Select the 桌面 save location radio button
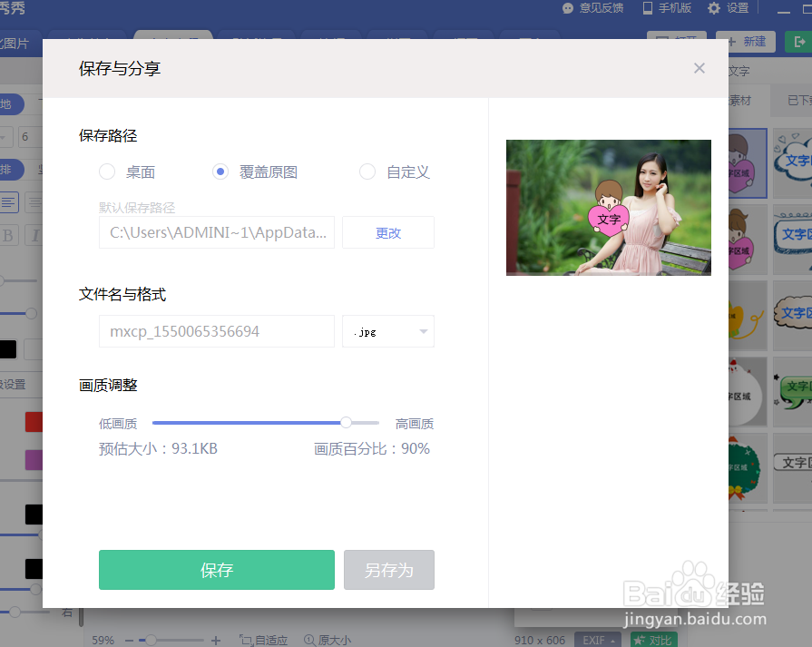 click(x=106, y=172)
